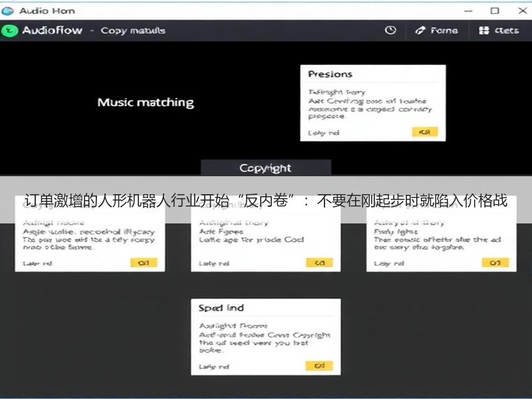Click the Fome pencil icon button
Screen dimensions: 532x399
(x=437, y=31)
